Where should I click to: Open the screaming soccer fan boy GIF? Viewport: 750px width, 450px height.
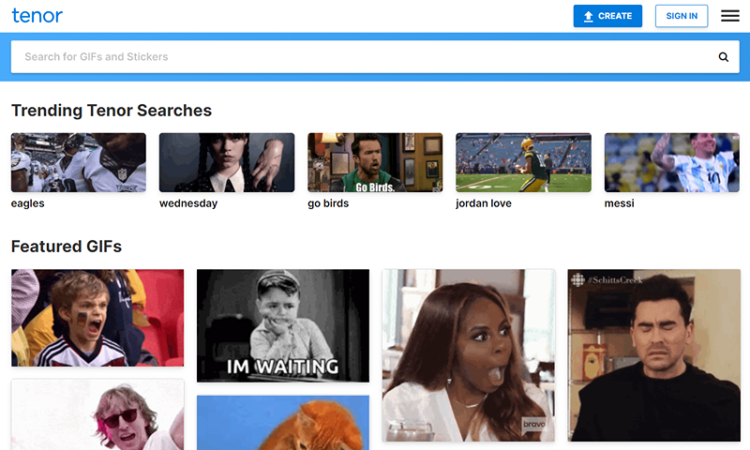coord(98,318)
